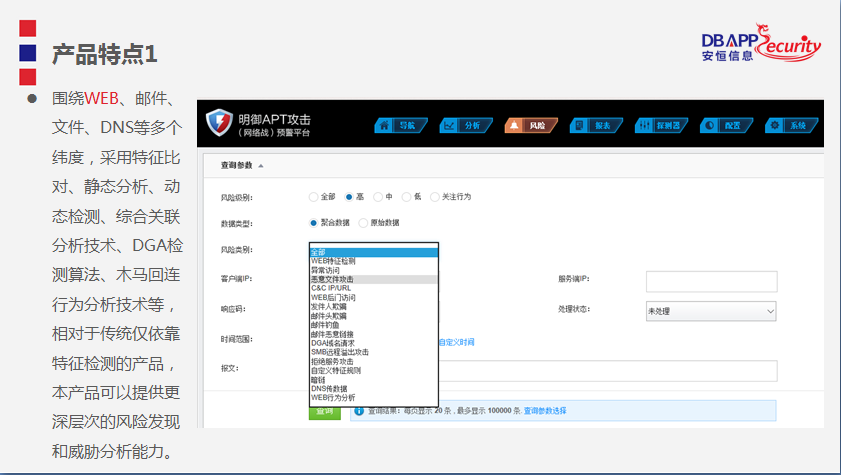The height and width of the screenshot is (475, 841).
Task: Open the 导航 home icon tab
Action: click(400, 125)
